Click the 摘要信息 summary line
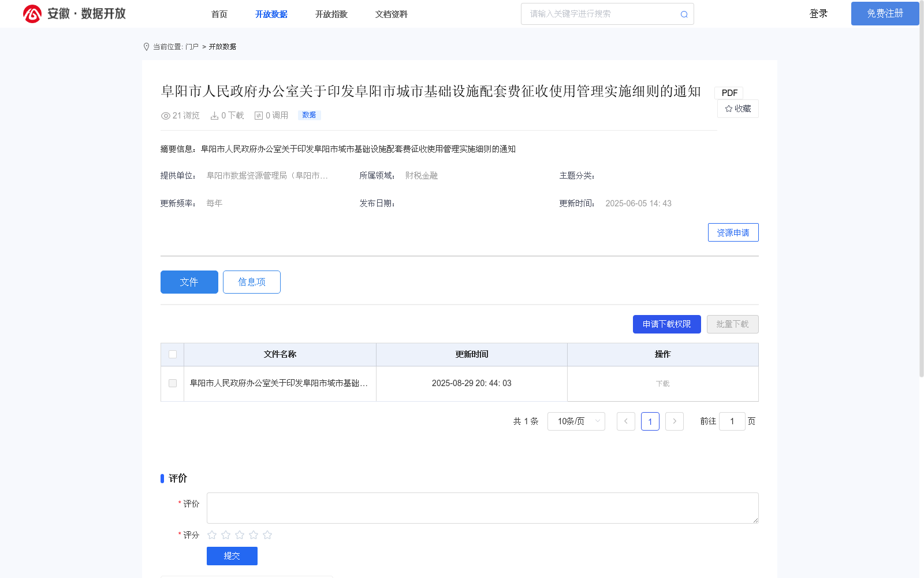924x578 pixels. coord(338,149)
